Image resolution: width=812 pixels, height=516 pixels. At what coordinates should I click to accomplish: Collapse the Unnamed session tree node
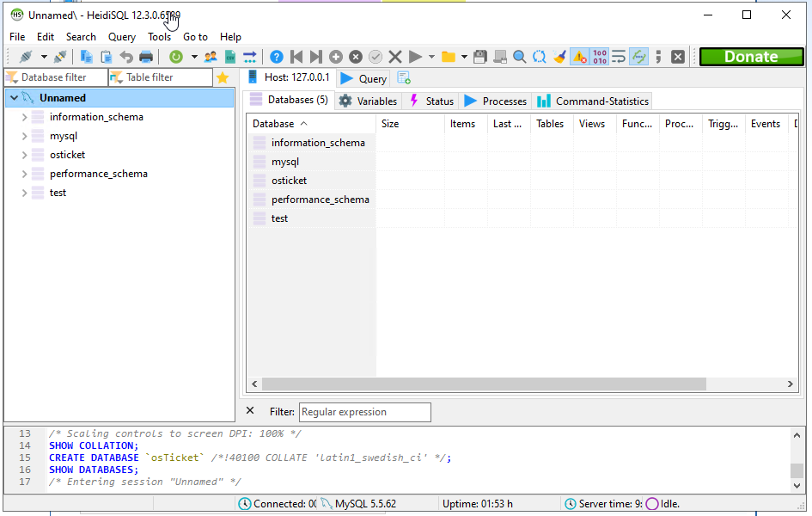pyautogui.click(x=15, y=98)
